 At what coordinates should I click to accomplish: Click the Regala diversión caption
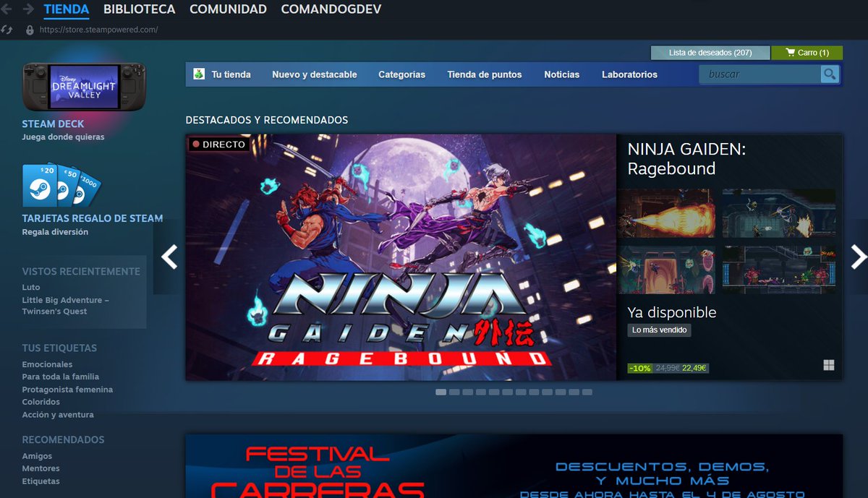point(55,232)
